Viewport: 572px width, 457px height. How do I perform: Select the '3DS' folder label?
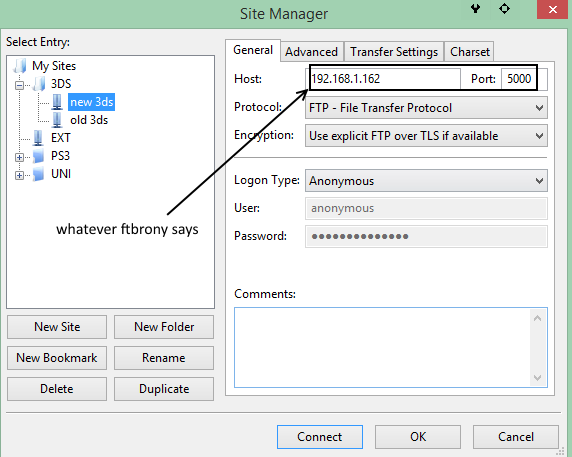coord(61,84)
